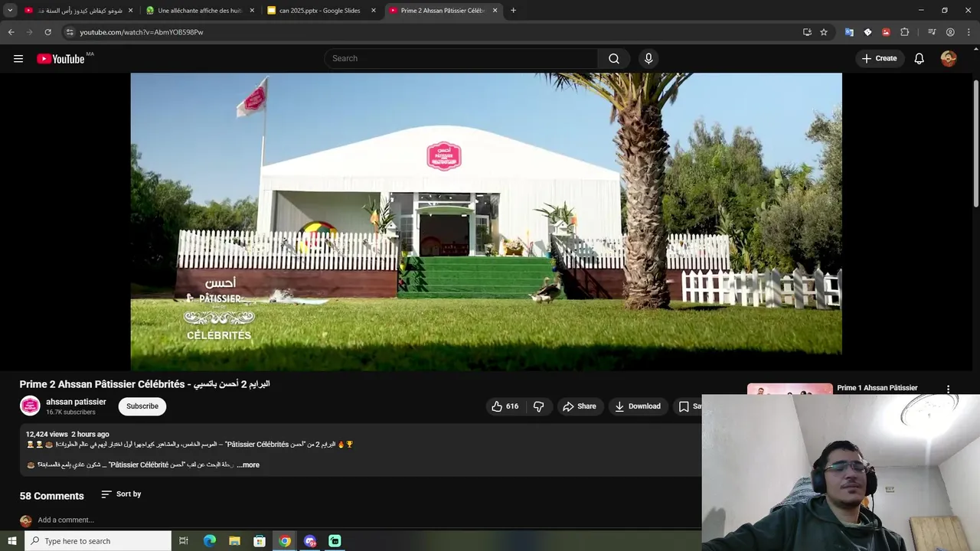The image size is (980, 551).
Task: Like the video with 616 likes
Action: pos(505,406)
